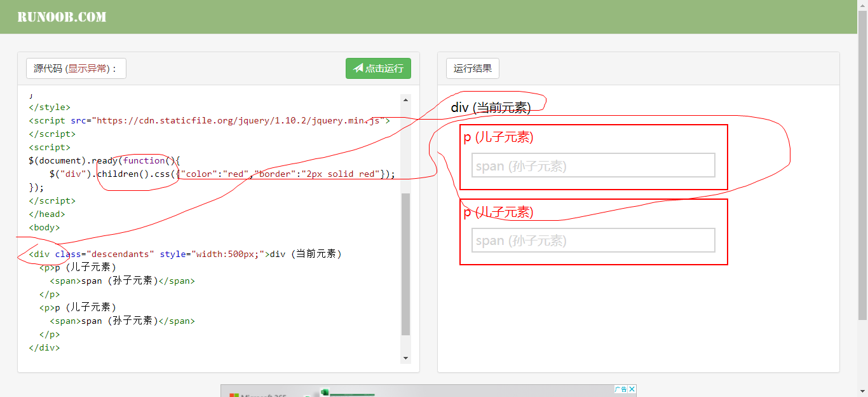Click the children().css code line

(222, 174)
